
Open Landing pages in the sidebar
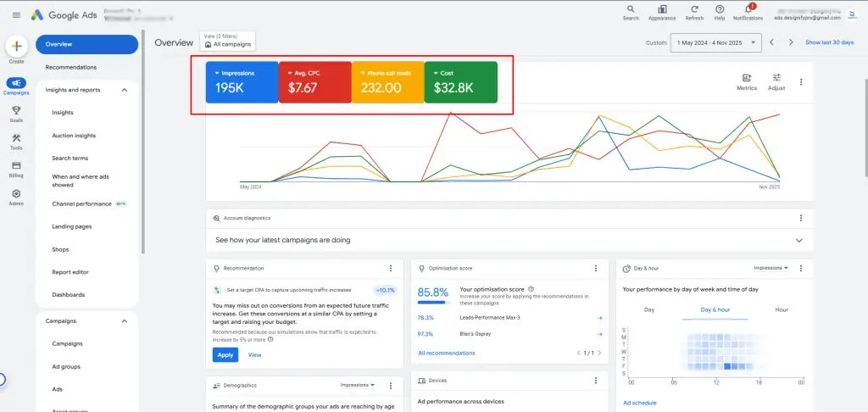72,226
